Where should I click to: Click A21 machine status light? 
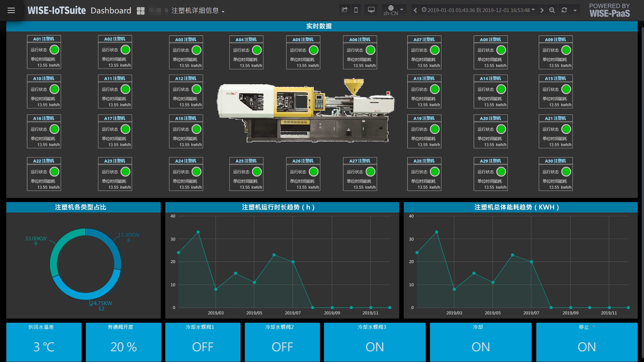coord(566,129)
